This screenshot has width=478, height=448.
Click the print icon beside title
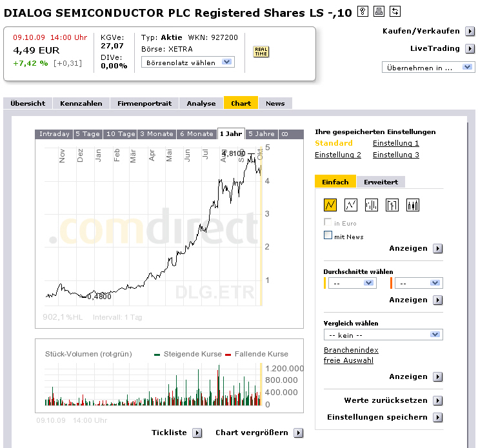coord(379,12)
